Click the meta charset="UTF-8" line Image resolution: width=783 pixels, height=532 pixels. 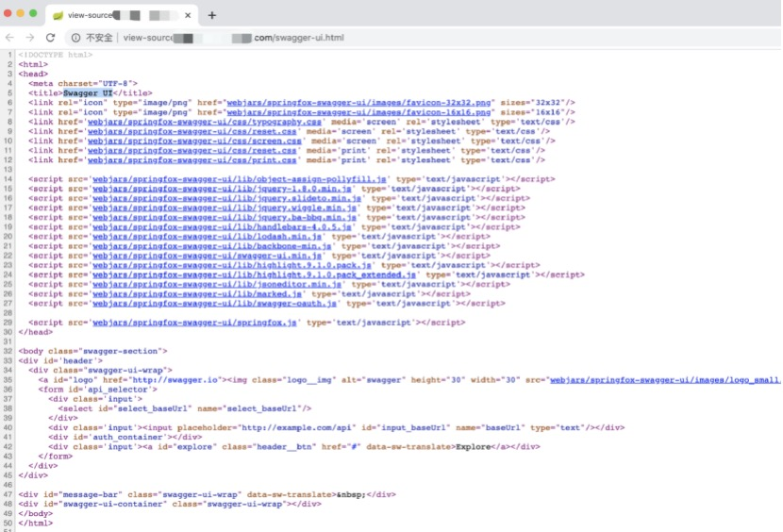click(x=83, y=83)
